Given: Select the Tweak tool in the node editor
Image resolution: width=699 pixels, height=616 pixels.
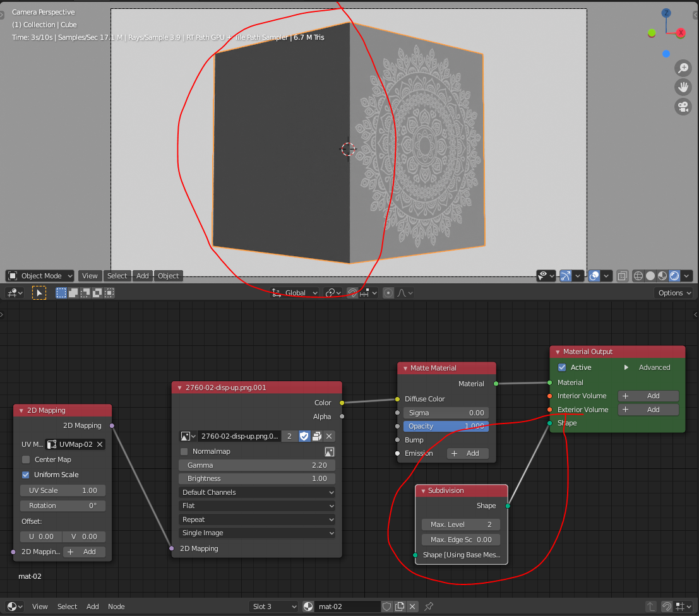Looking at the screenshot, I should click(x=39, y=292).
